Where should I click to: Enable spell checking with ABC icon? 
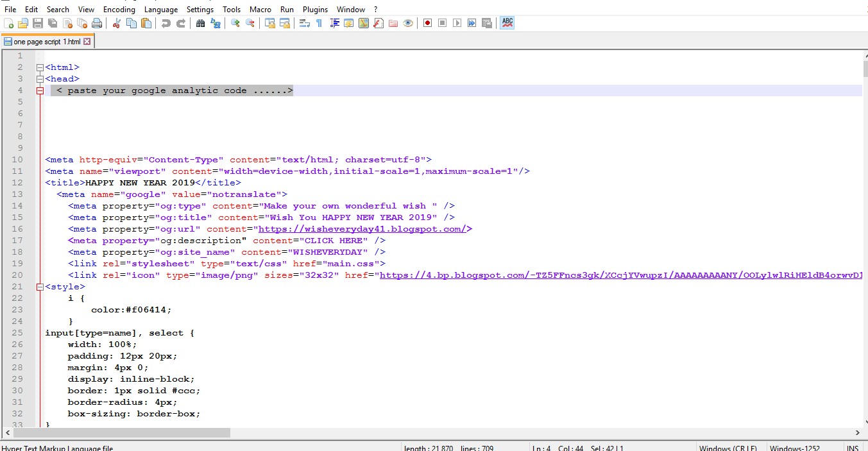507,23
